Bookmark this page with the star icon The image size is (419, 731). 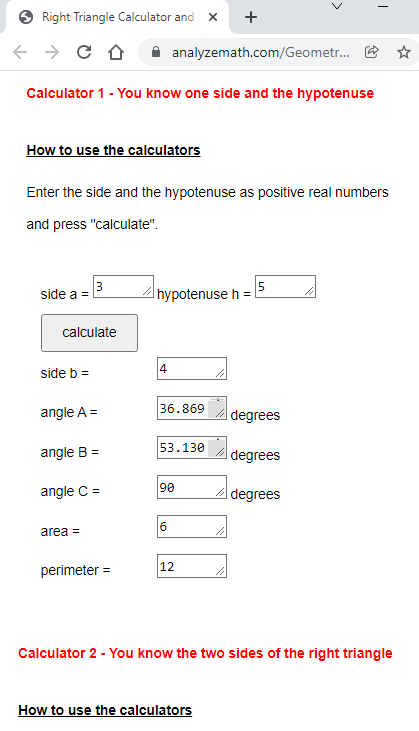click(404, 52)
